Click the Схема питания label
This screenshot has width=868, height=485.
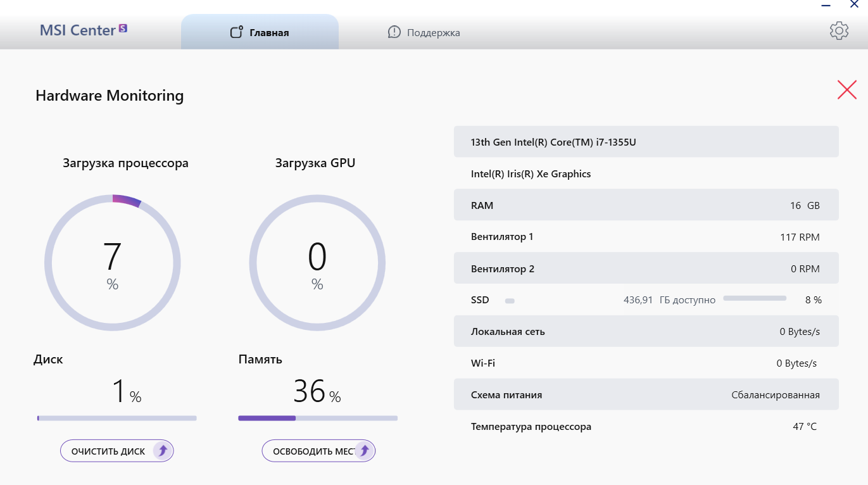[x=506, y=395]
